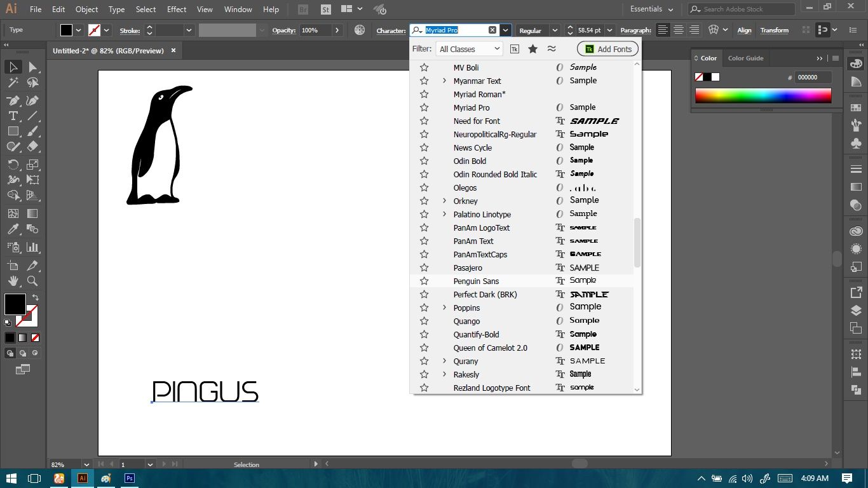Expand Qurany font family

[x=444, y=361]
